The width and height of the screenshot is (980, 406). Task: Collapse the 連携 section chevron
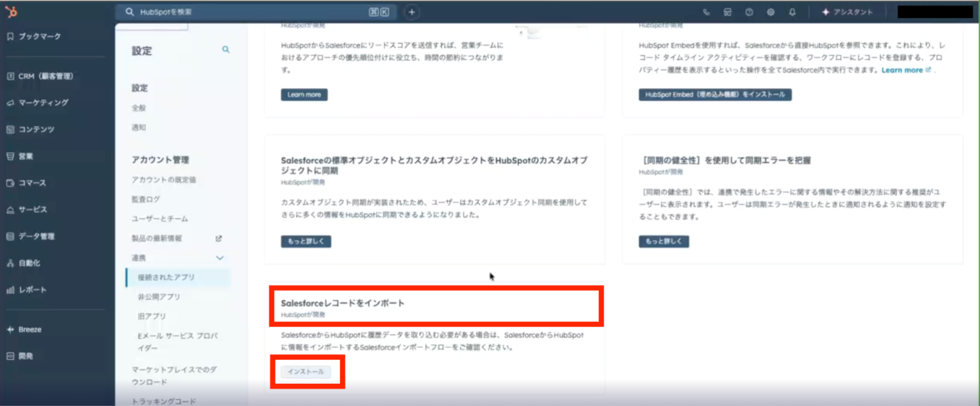tap(220, 258)
